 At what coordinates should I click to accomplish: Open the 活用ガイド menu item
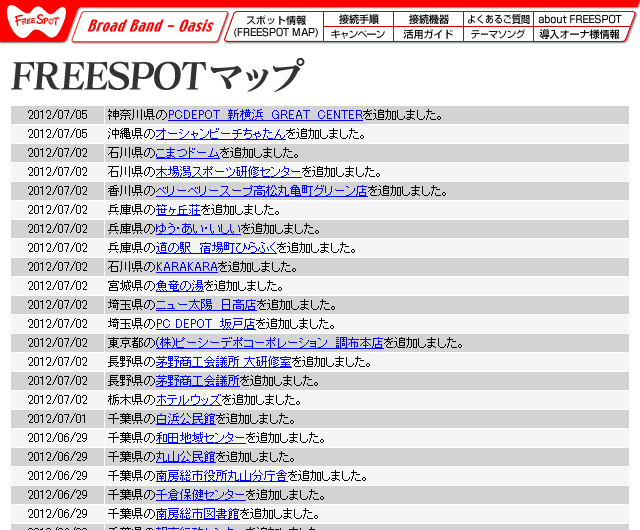[428, 34]
